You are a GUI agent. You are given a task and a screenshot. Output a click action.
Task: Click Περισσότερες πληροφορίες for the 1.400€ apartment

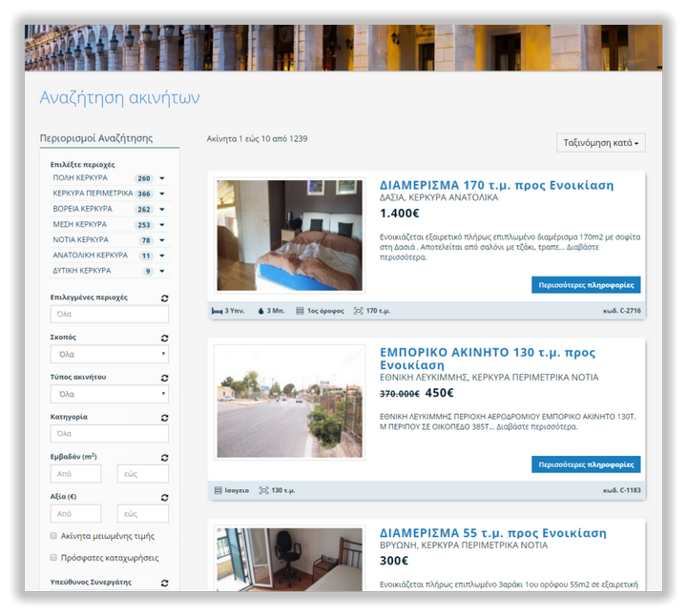[x=586, y=285]
